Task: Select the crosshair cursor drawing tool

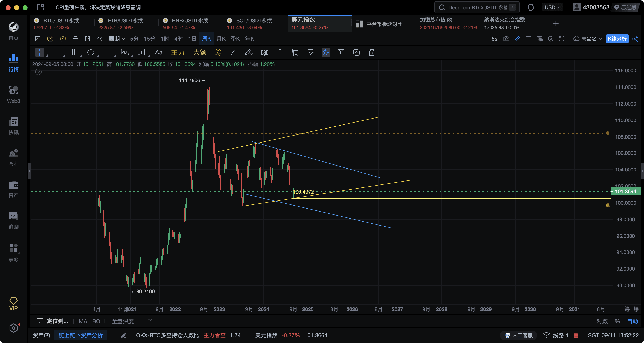Action: (39, 52)
